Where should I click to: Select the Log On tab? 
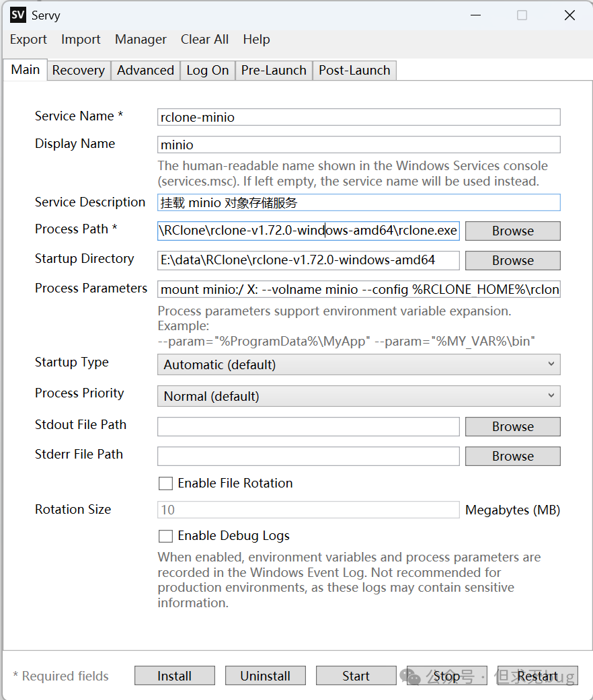(207, 71)
